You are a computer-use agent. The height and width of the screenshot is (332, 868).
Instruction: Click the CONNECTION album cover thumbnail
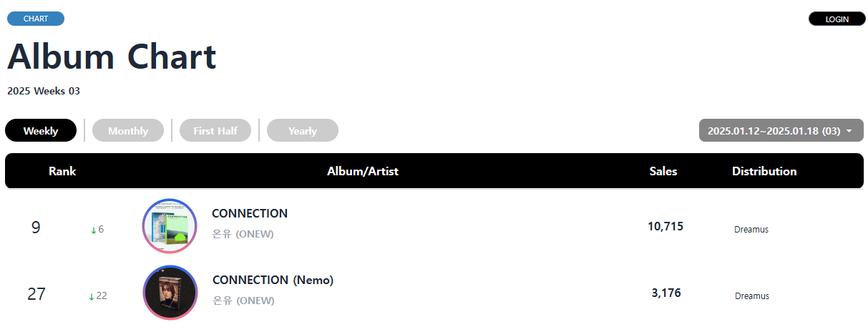click(170, 226)
